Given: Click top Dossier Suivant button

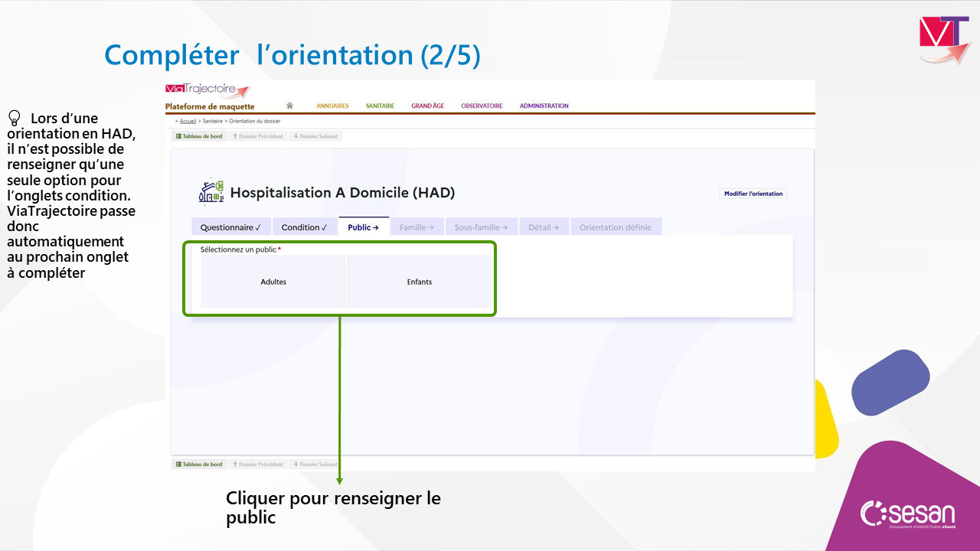Looking at the screenshot, I should 316,136.
